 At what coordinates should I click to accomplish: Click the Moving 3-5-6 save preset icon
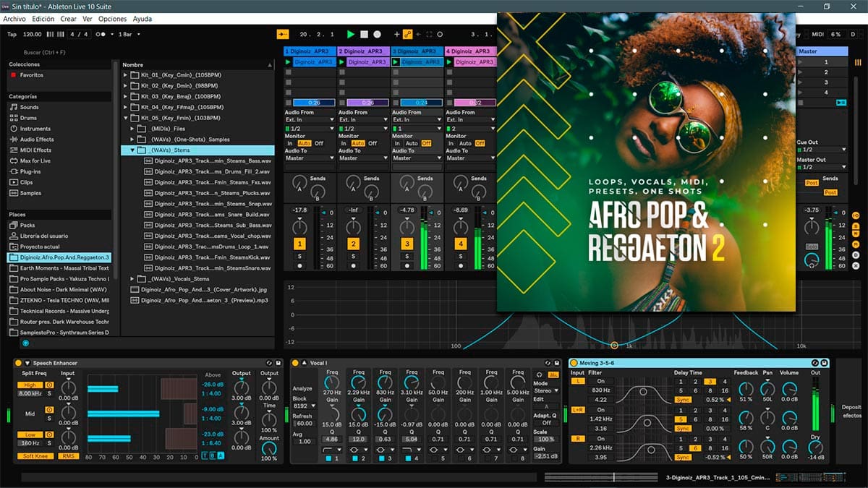coord(824,363)
